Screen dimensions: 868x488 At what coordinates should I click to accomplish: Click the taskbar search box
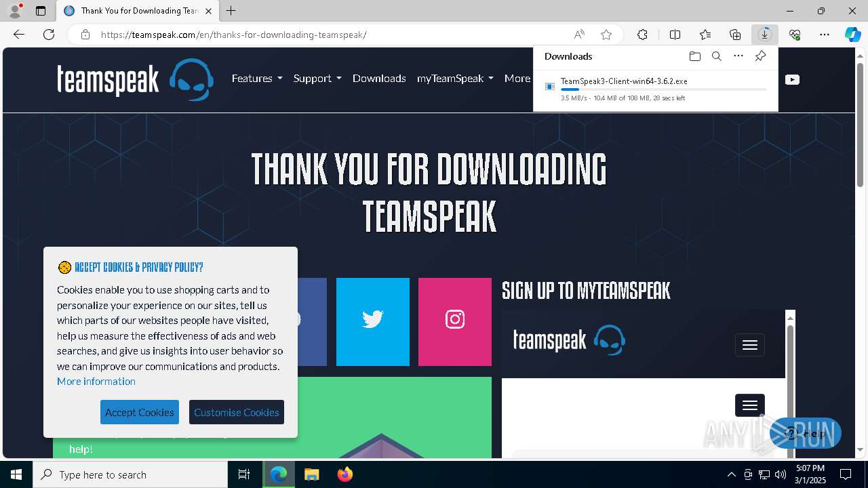130,474
